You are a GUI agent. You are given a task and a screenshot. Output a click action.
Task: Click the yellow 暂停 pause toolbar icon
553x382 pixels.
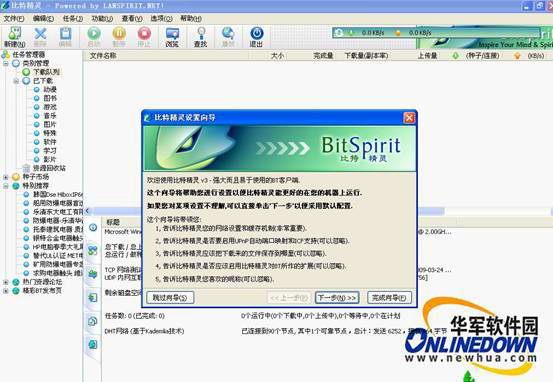[x=119, y=34]
